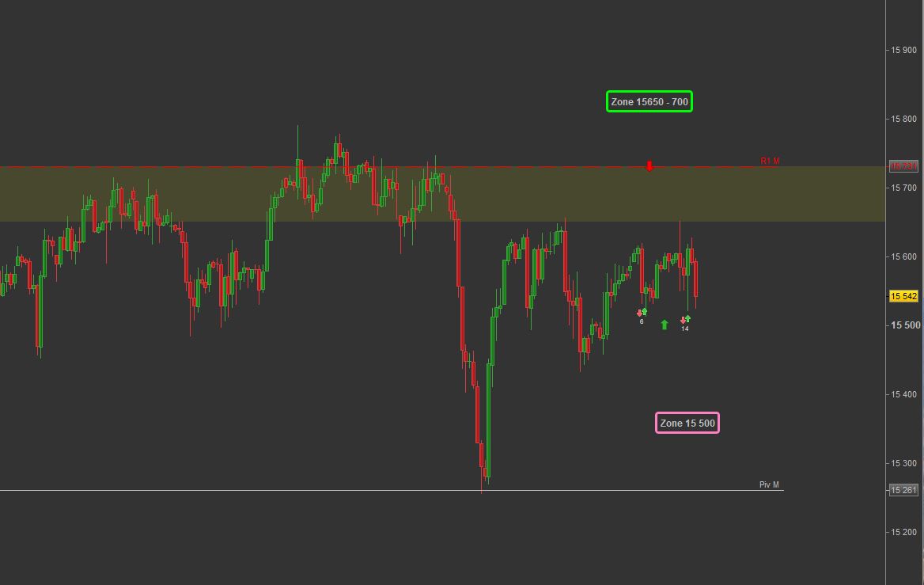Viewport: 924px width, 585px height.
Task: Click the 15 900 price axis label
Action: pyautogui.click(x=904, y=50)
